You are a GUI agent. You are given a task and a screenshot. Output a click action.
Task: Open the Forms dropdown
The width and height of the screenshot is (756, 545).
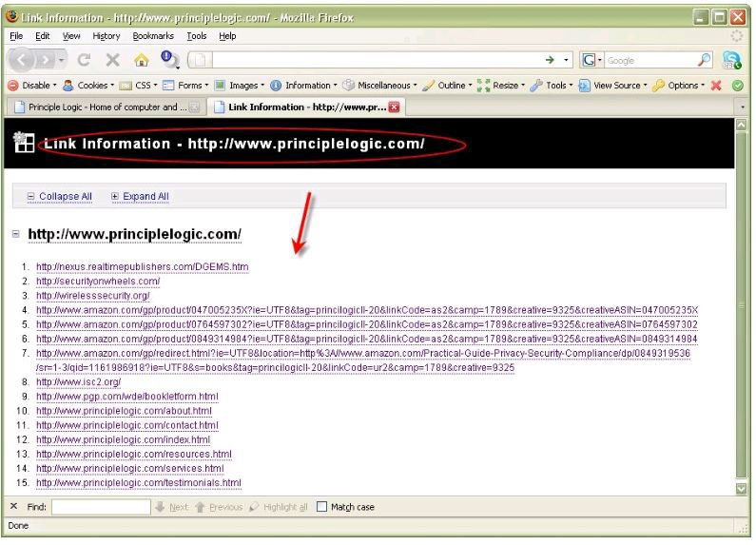pyautogui.click(x=185, y=86)
